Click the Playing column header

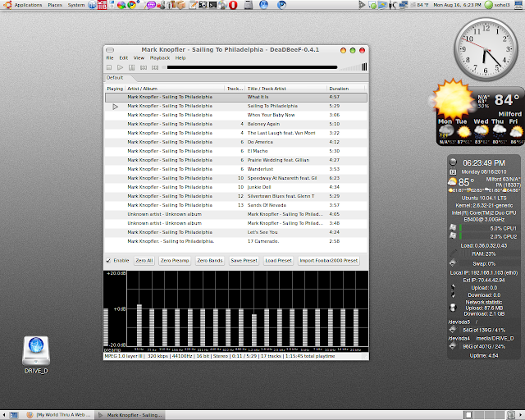click(115, 89)
